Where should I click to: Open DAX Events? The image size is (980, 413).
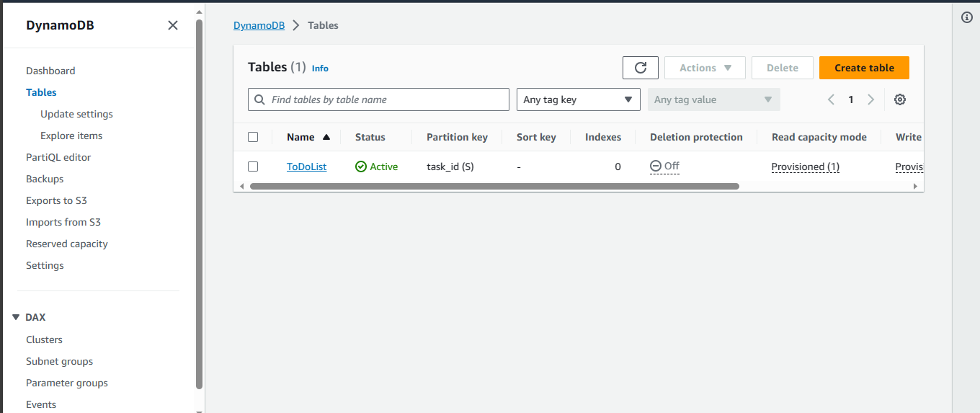click(41, 404)
